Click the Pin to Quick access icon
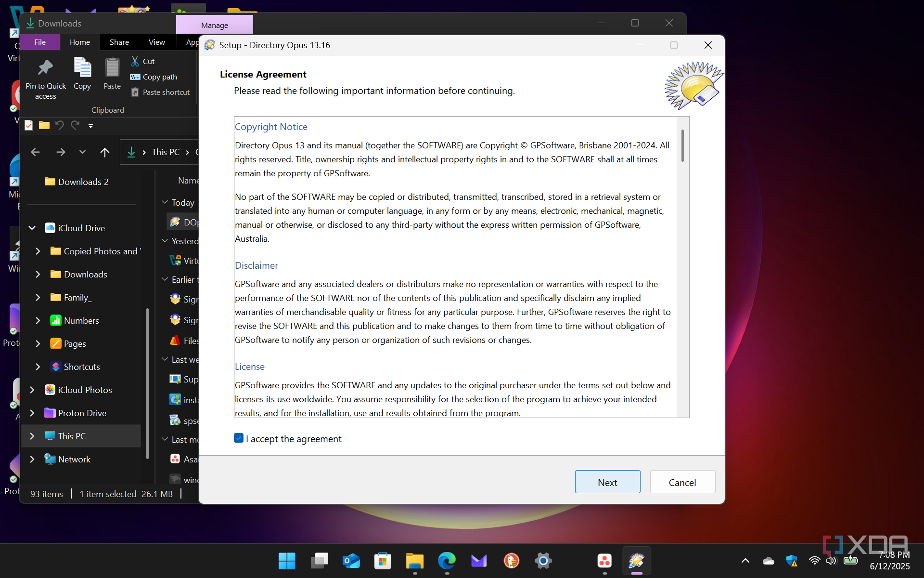The image size is (924, 578). [45, 68]
